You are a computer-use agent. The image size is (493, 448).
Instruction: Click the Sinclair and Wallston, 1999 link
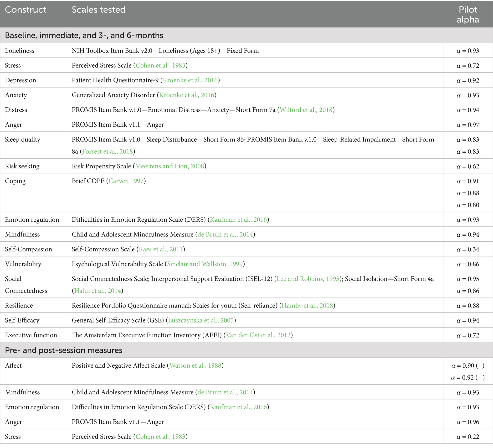(205, 264)
